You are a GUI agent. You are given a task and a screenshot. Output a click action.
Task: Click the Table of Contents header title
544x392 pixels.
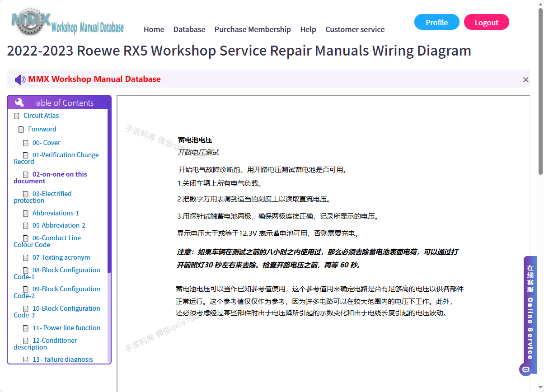pos(64,103)
